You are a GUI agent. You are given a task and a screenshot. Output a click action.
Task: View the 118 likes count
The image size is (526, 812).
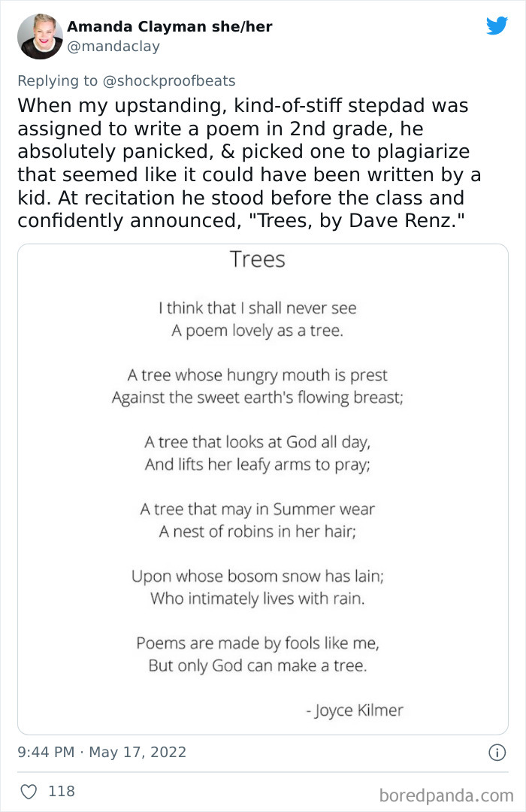(x=62, y=791)
